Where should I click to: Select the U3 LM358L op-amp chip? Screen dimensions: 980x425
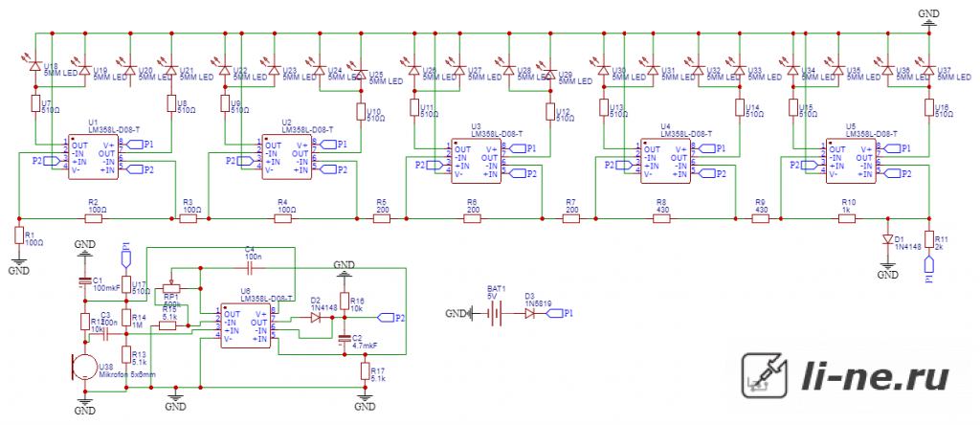475,161
